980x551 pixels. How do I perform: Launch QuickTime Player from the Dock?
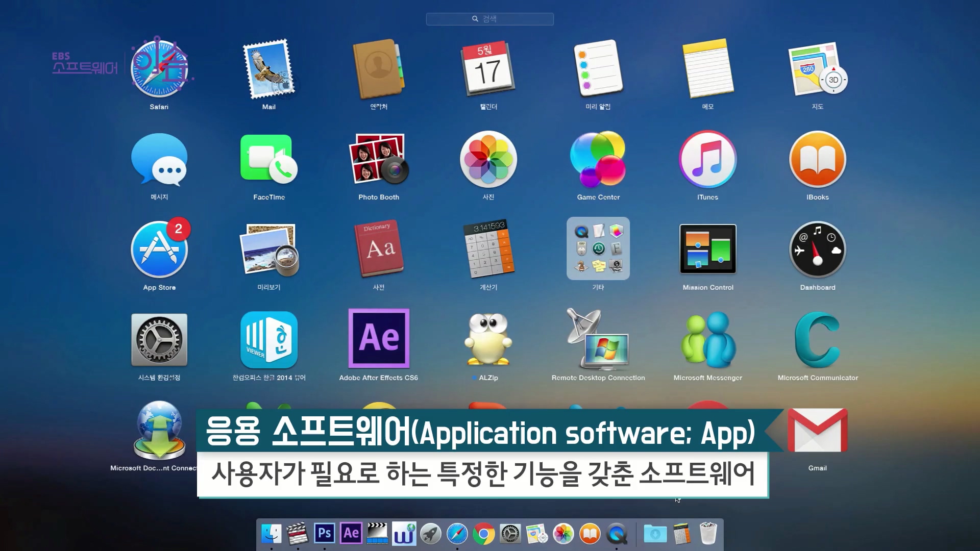[x=617, y=534]
